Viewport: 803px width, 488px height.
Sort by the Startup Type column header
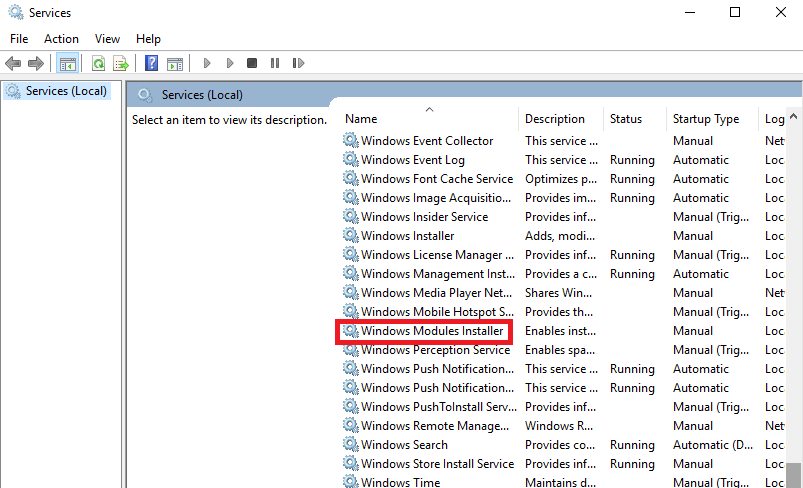pyautogui.click(x=705, y=119)
